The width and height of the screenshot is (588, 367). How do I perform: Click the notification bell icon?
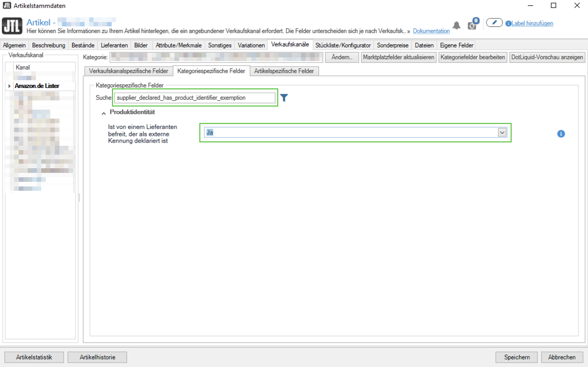(x=456, y=25)
